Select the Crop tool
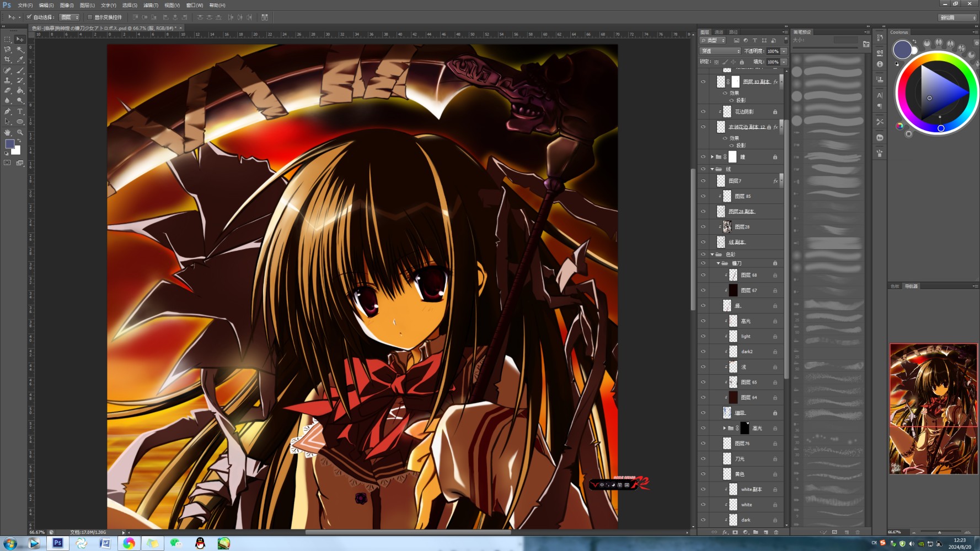The height and width of the screenshot is (551, 980). pyautogui.click(x=8, y=60)
